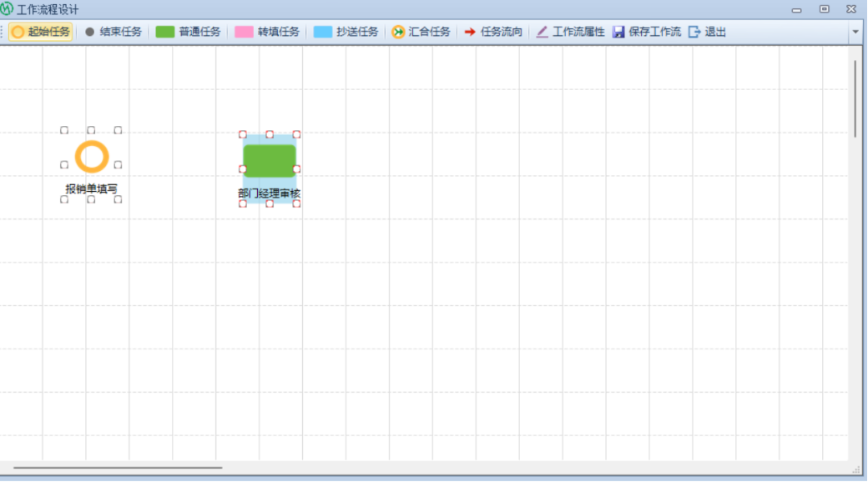Viewport: 868px width, 482px height.
Task: Pick the green 普通任务 tool
Action: click(189, 32)
